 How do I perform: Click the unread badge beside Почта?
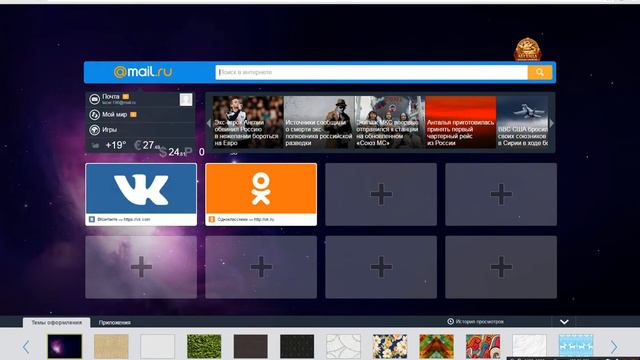tap(126, 97)
